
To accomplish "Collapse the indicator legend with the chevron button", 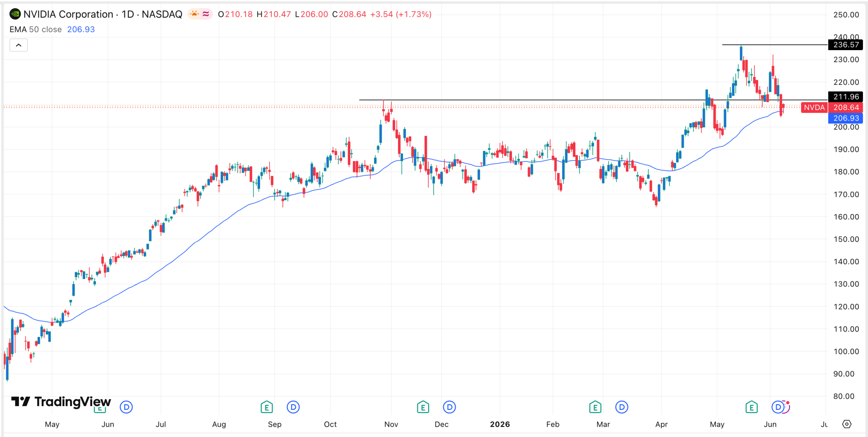I will pos(19,45).
